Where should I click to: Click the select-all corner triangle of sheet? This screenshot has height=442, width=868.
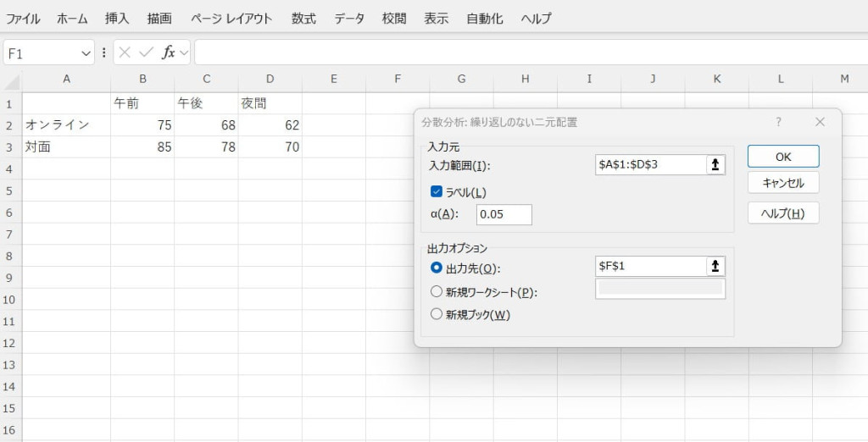(12, 80)
